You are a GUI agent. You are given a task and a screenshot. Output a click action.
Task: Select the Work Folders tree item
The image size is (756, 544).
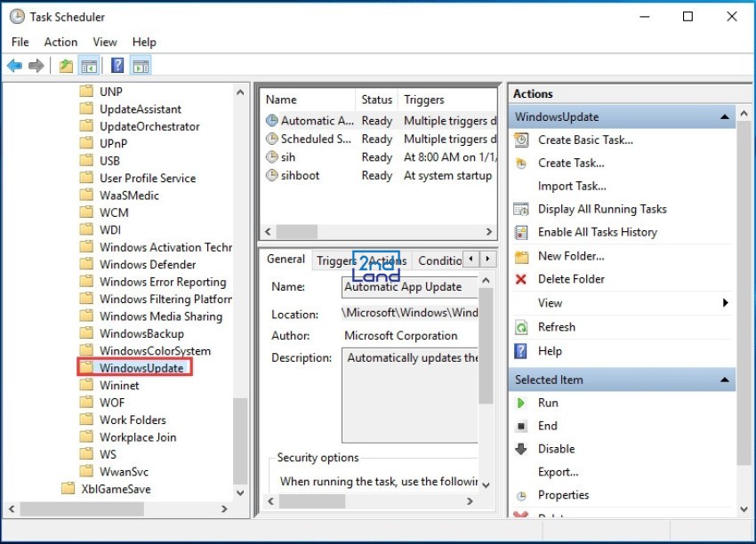pos(133,420)
